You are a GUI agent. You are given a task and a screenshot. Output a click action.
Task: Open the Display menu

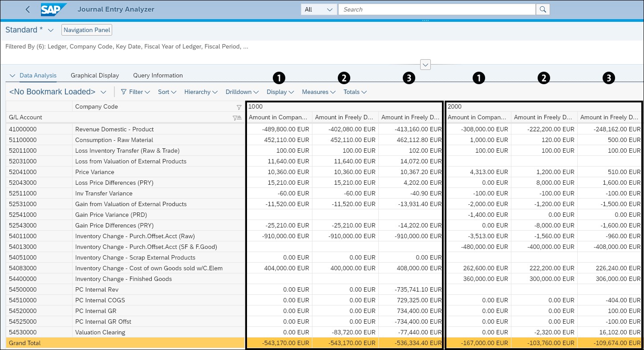click(280, 92)
